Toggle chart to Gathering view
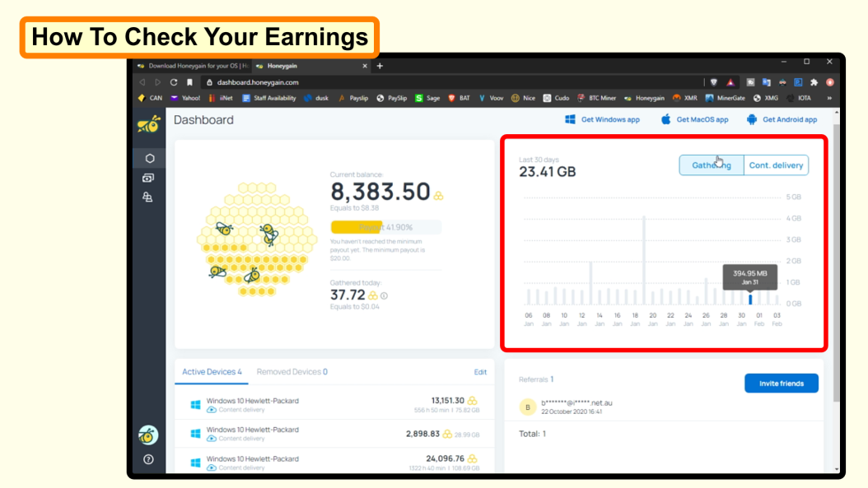This screenshot has height=488, width=868. point(712,165)
